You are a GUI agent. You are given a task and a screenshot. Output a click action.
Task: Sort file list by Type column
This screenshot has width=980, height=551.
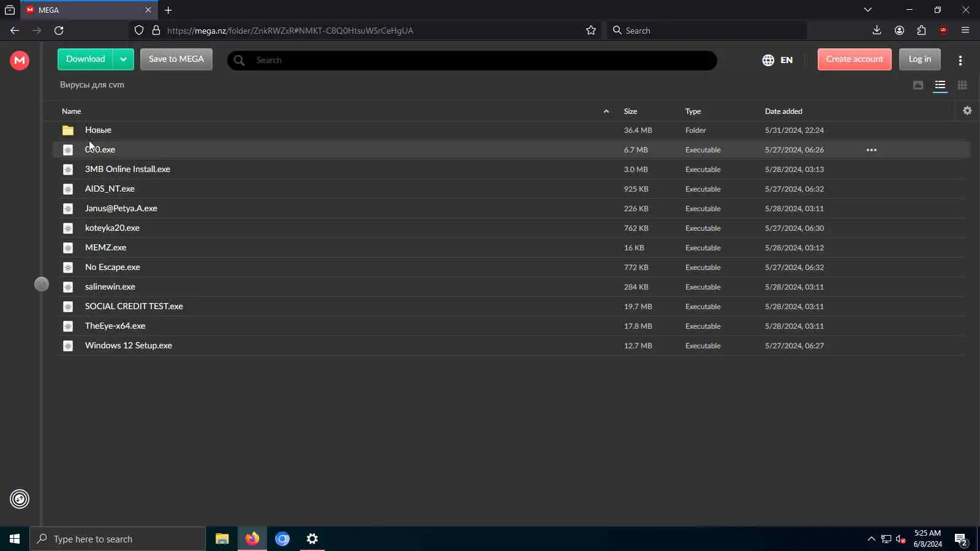coord(693,111)
